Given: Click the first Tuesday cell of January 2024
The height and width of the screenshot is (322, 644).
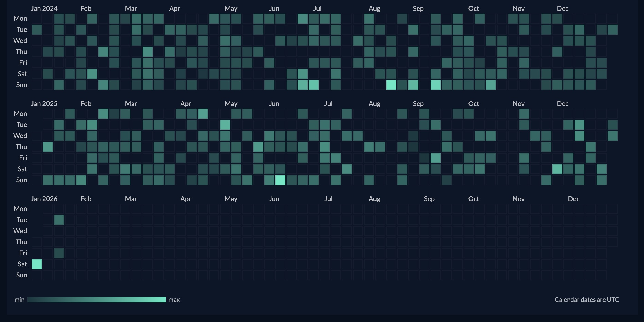Looking at the screenshot, I should pyautogui.click(x=37, y=30).
